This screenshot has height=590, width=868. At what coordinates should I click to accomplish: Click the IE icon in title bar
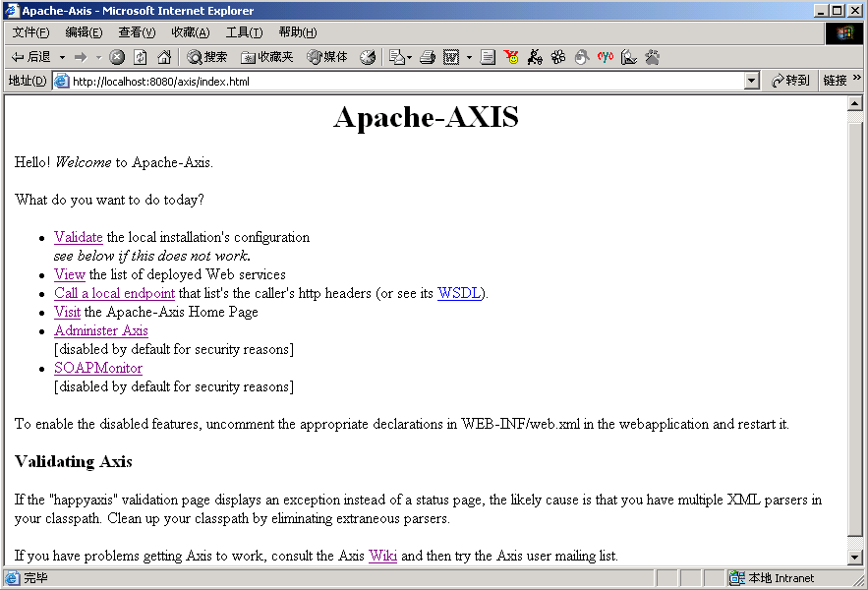pos(12,11)
